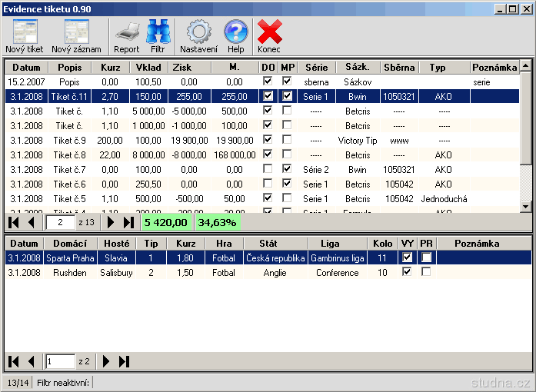This screenshot has width=536, height=392.
Task: Click the Liga column header in matches
Action: click(330, 244)
